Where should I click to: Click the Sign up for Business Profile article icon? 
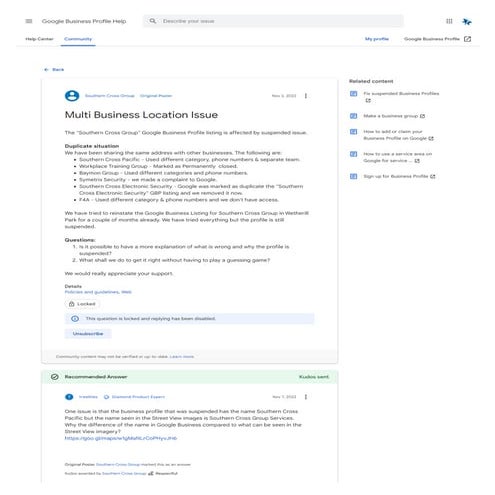click(x=354, y=176)
